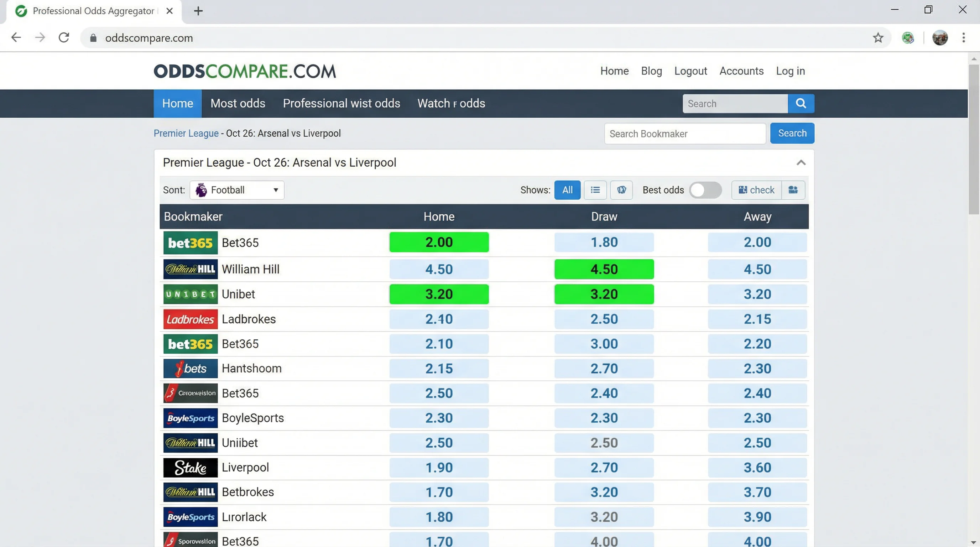The width and height of the screenshot is (980, 547).
Task: Click the Draw column header
Action: [x=604, y=217]
